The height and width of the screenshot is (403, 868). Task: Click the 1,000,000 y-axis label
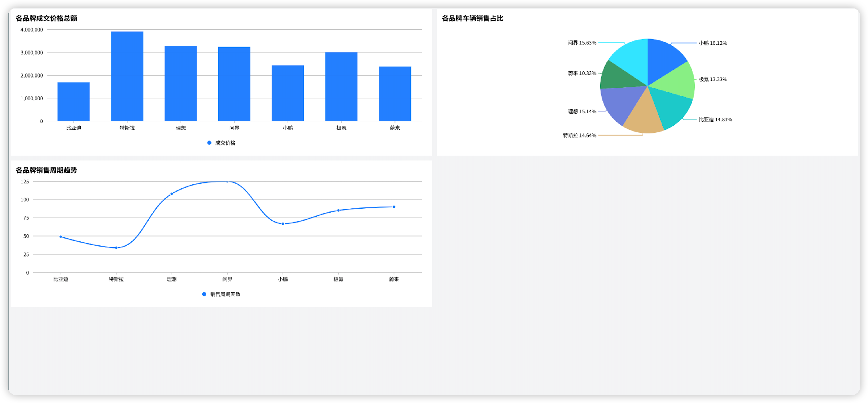click(32, 98)
